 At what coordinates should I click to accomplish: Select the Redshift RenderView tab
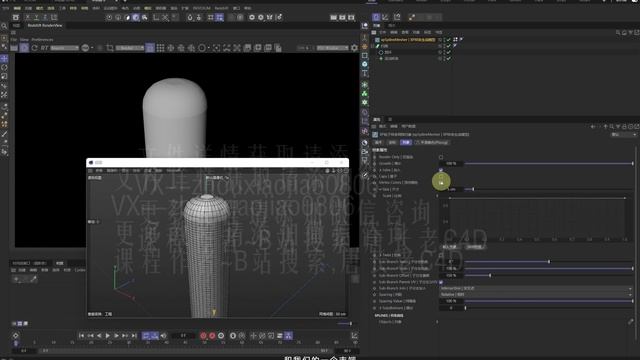[44, 25]
